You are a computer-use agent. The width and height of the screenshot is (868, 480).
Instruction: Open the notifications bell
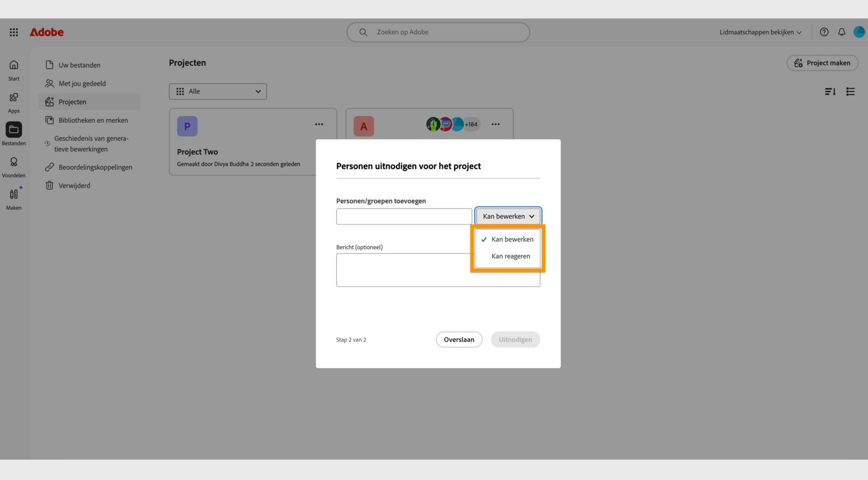click(841, 32)
